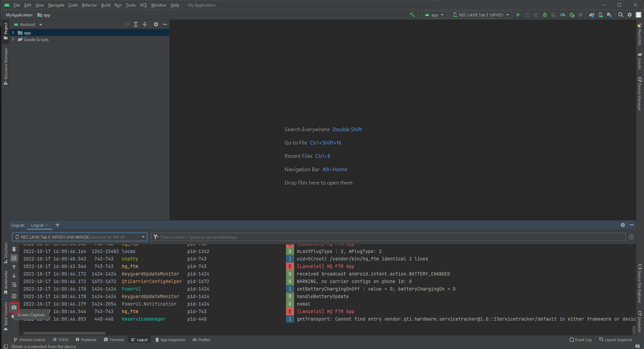Screen dimensions: 644x349
Task: Open Version Control tool window
Action: point(29,339)
